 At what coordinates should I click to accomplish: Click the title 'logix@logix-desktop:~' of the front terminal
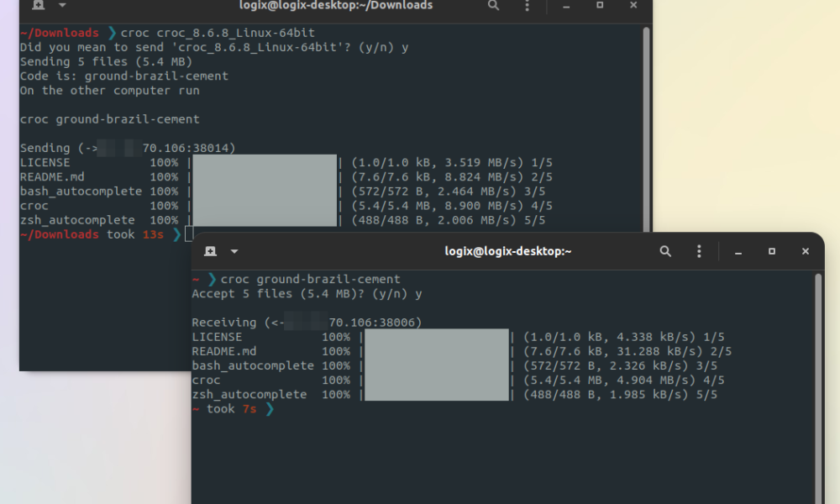pyautogui.click(x=508, y=251)
